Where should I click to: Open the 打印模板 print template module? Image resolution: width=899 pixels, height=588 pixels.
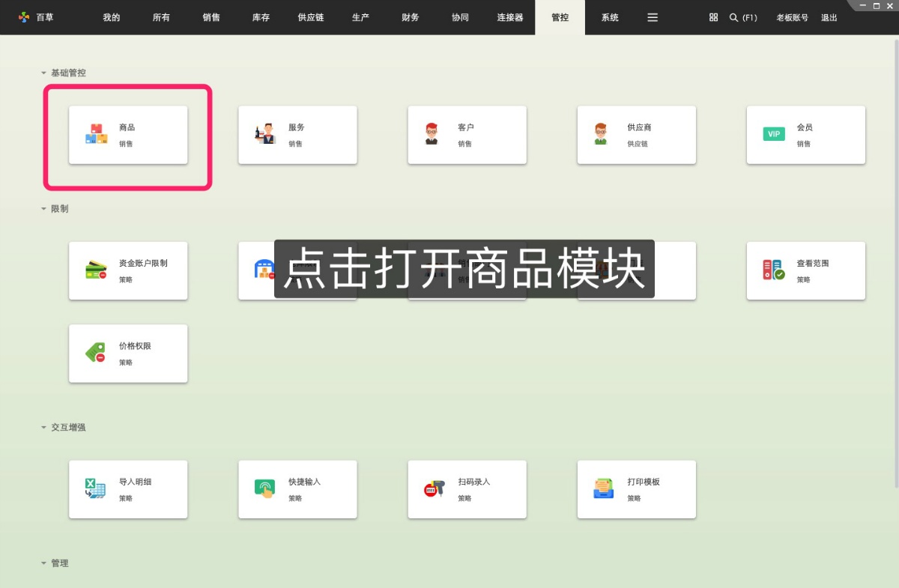[x=636, y=489]
